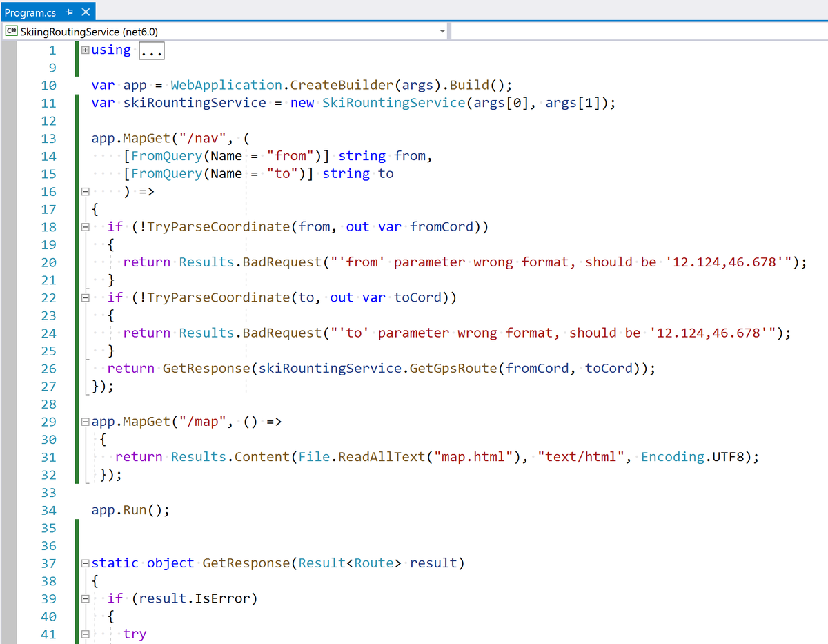This screenshot has width=828, height=644.
Task: Collapse the lambda region at line 16
Action: [x=85, y=191]
